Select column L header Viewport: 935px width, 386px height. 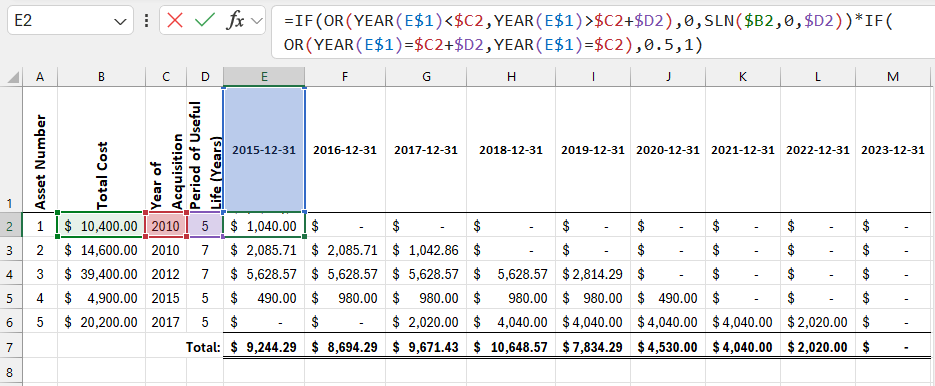click(818, 76)
